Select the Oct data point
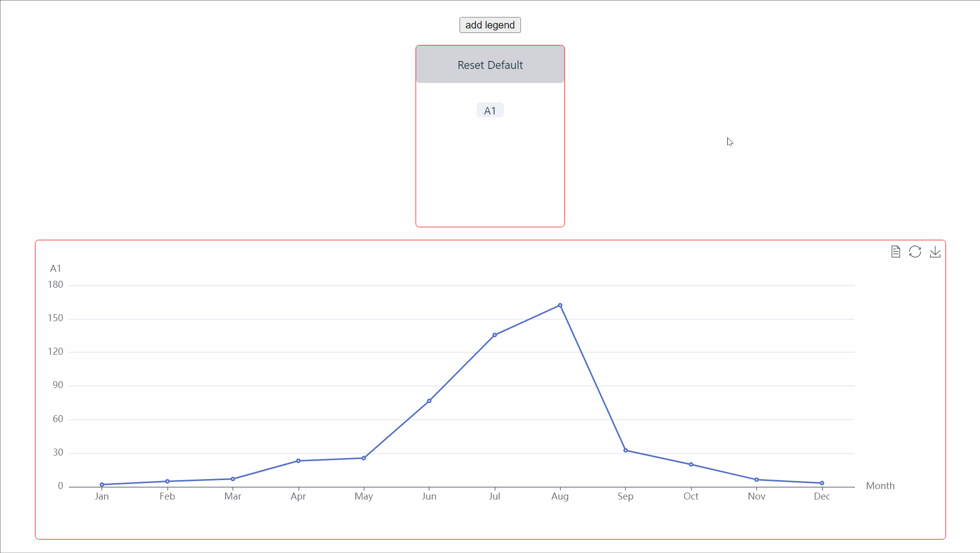Screen dimensions: 980x553 tap(691, 465)
